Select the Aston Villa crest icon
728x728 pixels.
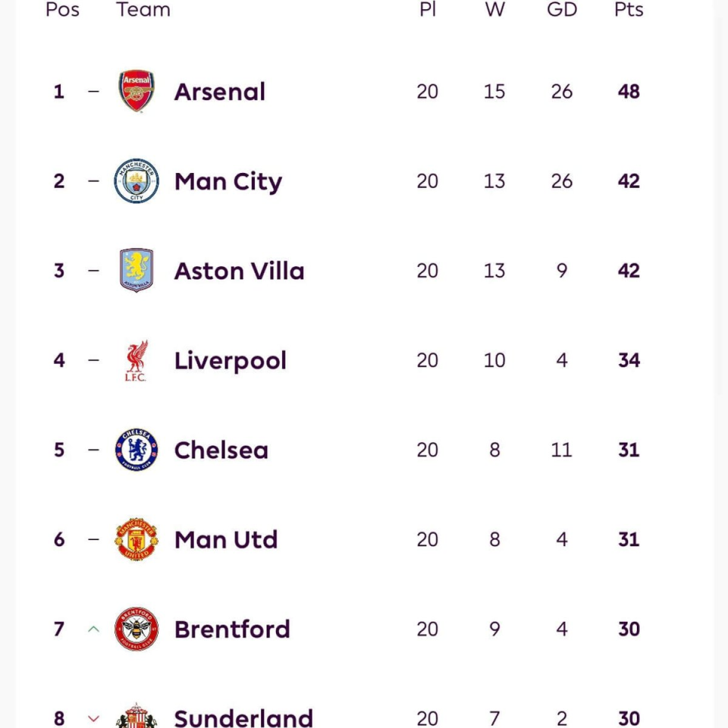tap(136, 271)
